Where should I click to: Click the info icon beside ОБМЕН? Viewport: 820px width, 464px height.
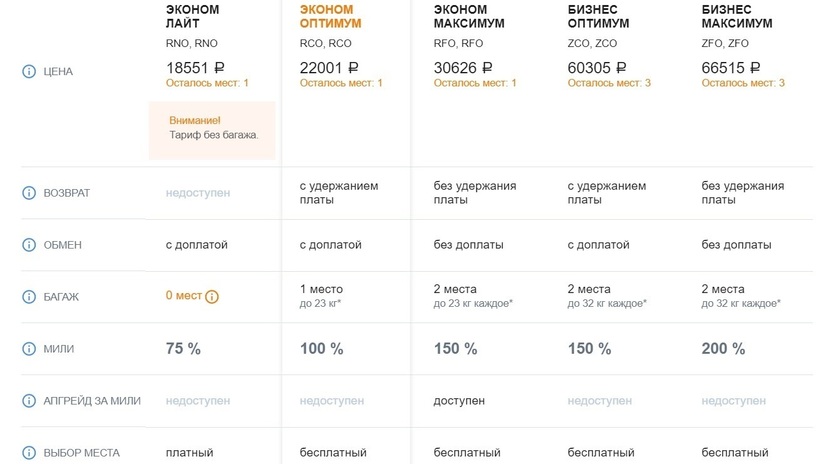(x=28, y=245)
